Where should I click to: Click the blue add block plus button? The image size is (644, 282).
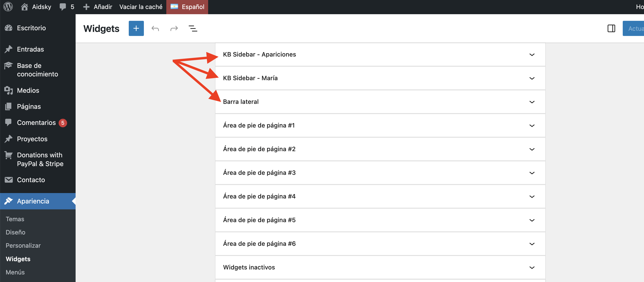[x=136, y=29]
